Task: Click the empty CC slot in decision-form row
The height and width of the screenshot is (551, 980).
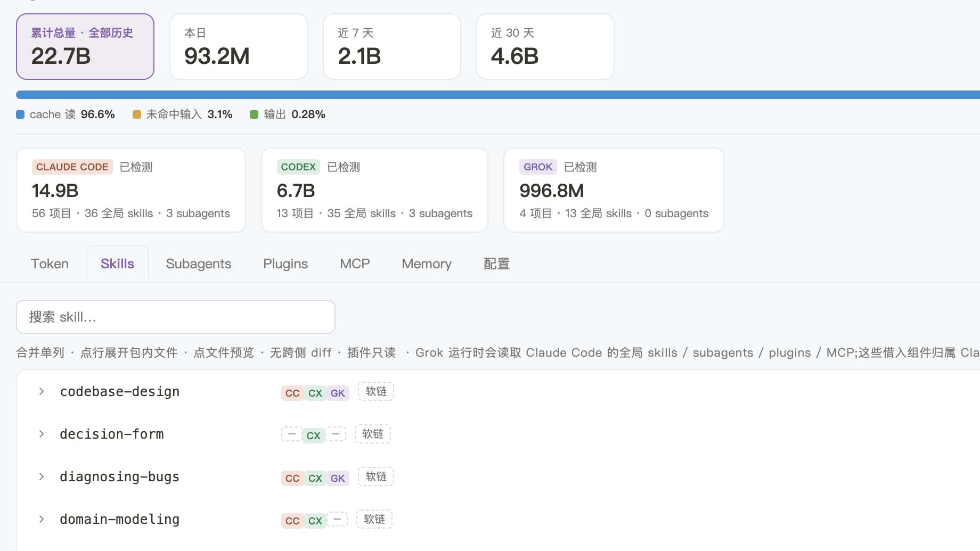Action: coord(291,434)
